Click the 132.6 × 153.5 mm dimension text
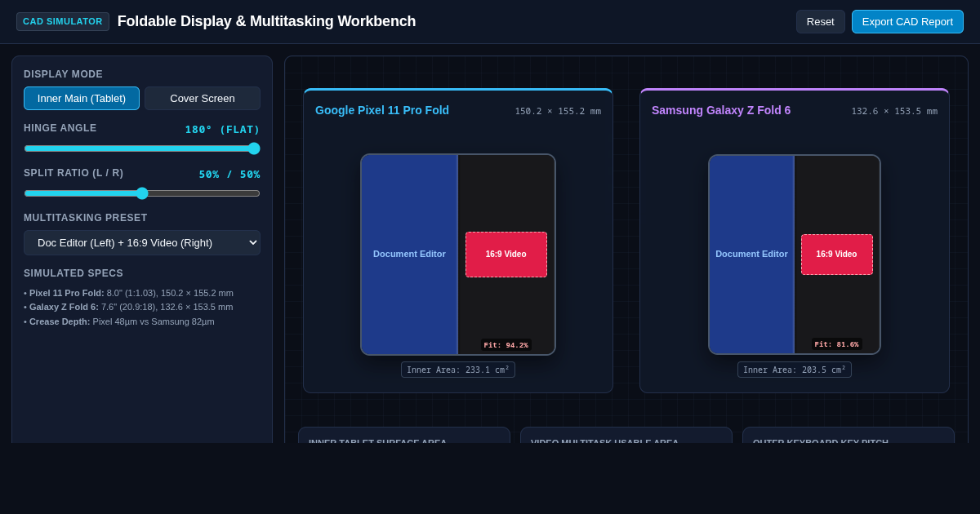The height and width of the screenshot is (514, 980). pos(894,111)
